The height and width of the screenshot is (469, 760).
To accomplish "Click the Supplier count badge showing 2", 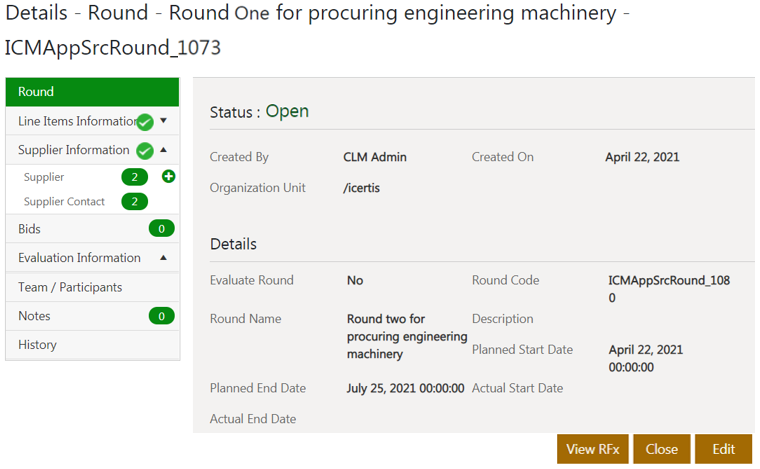I will pyautogui.click(x=134, y=177).
